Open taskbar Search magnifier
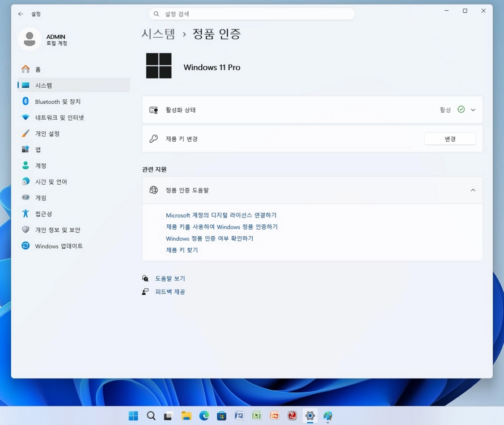Viewport: 504px width, 425px height. (151, 416)
